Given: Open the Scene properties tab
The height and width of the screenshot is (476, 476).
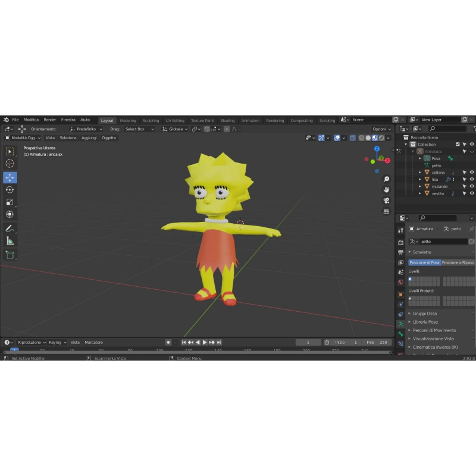Looking at the screenshot, I should 400,272.
